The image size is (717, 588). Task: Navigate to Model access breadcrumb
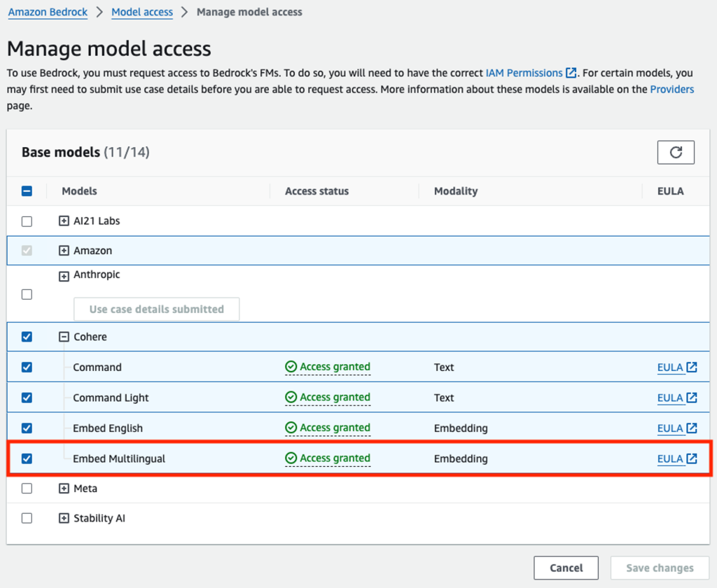tap(142, 12)
